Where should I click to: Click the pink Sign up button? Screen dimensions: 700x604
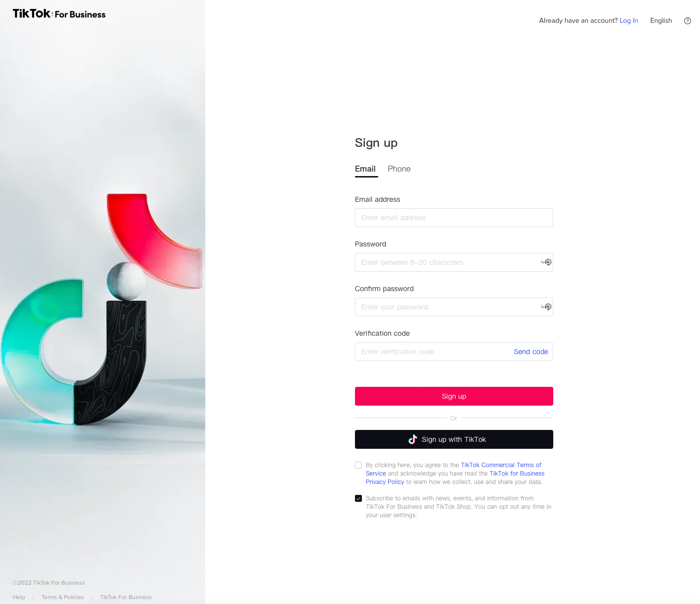click(x=454, y=396)
